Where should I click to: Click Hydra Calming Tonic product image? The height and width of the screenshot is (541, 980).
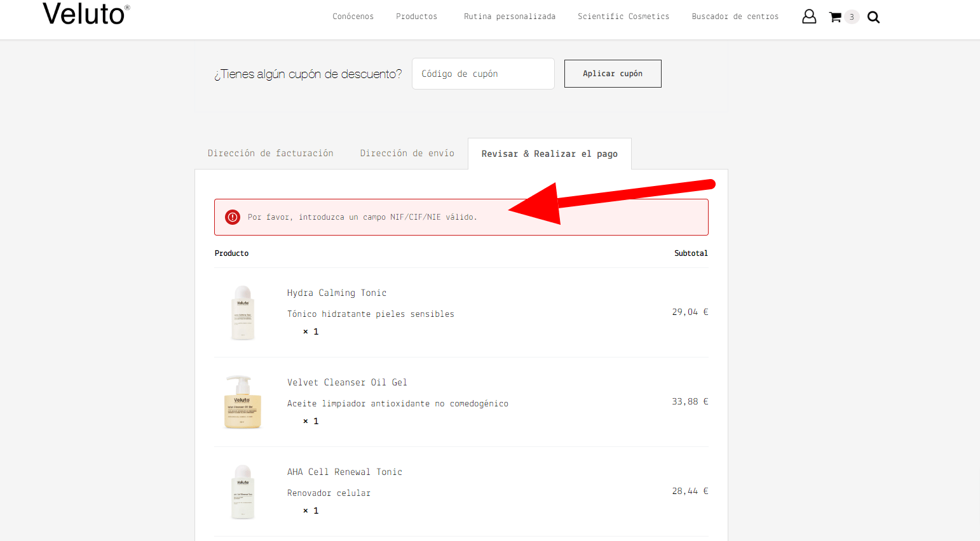click(x=243, y=312)
